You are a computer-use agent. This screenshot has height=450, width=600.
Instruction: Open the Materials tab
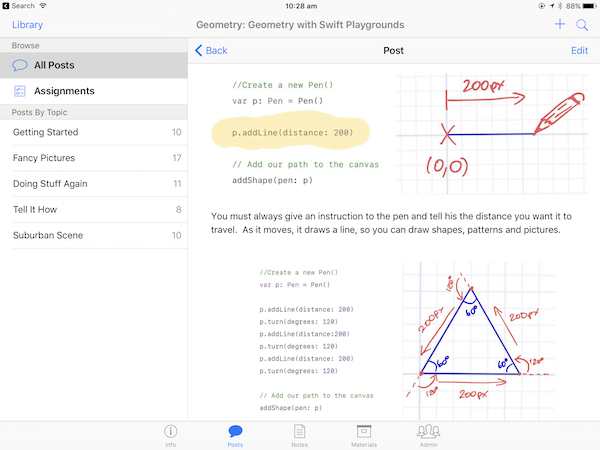click(x=364, y=436)
